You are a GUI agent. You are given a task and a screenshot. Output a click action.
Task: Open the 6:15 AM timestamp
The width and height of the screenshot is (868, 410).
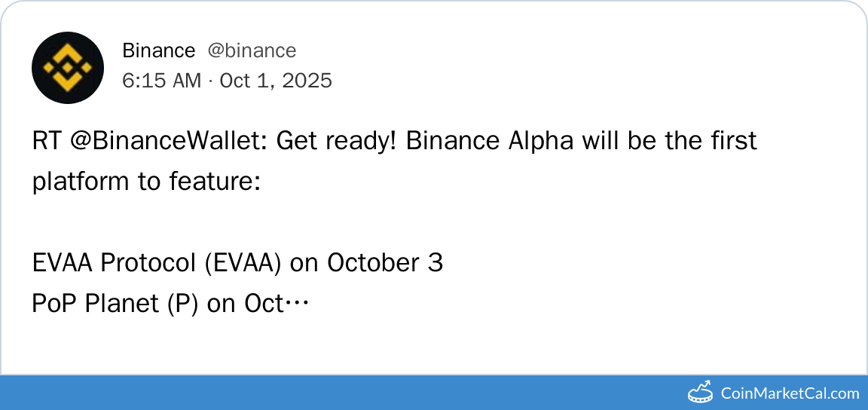pyautogui.click(x=161, y=81)
